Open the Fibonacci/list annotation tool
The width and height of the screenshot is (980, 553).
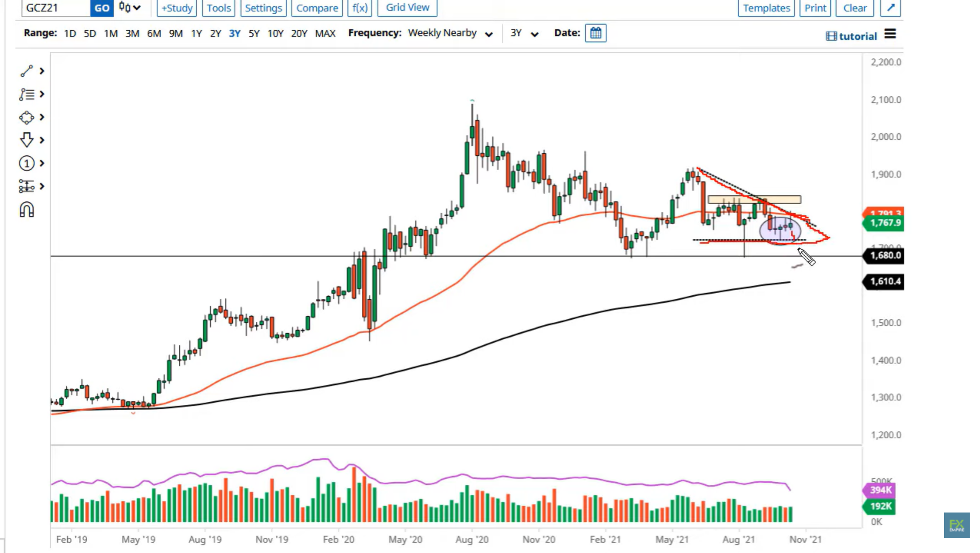pyautogui.click(x=27, y=94)
